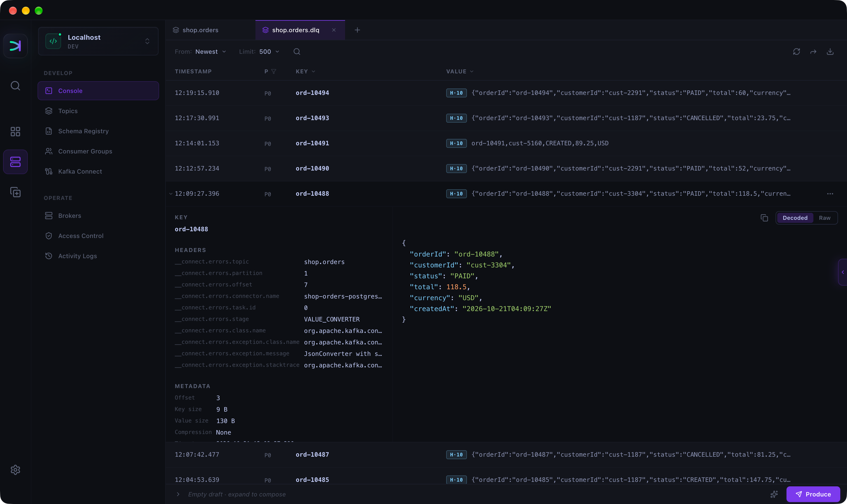Viewport: 847px width, 504px height.
Task: Click the Localhost environment code icon
Action: pos(53,41)
